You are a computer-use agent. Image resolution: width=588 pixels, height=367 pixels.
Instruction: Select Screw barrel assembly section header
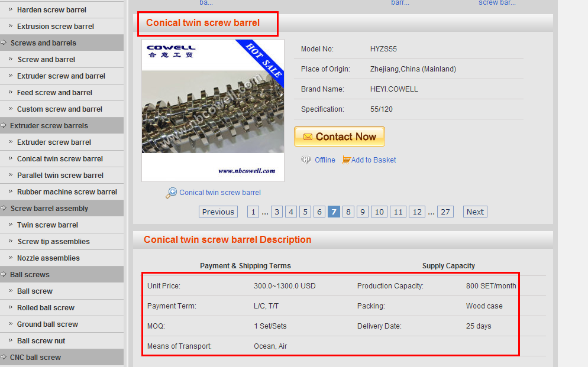tap(49, 208)
